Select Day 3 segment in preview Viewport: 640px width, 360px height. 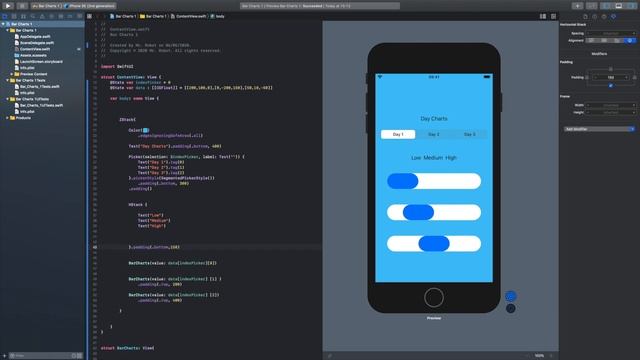click(469, 134)
